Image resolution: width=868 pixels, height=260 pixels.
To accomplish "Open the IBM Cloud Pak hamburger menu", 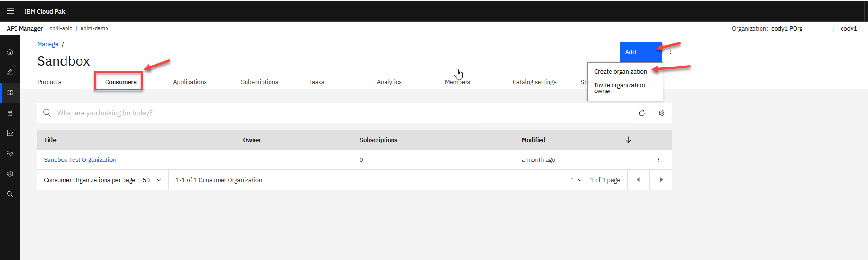I will click(x=10, y=11).
